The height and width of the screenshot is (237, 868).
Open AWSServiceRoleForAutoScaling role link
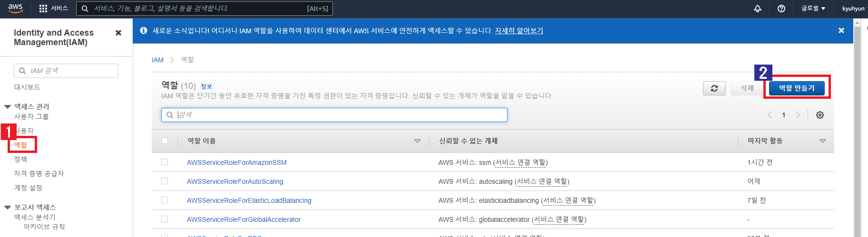(235, 181)
